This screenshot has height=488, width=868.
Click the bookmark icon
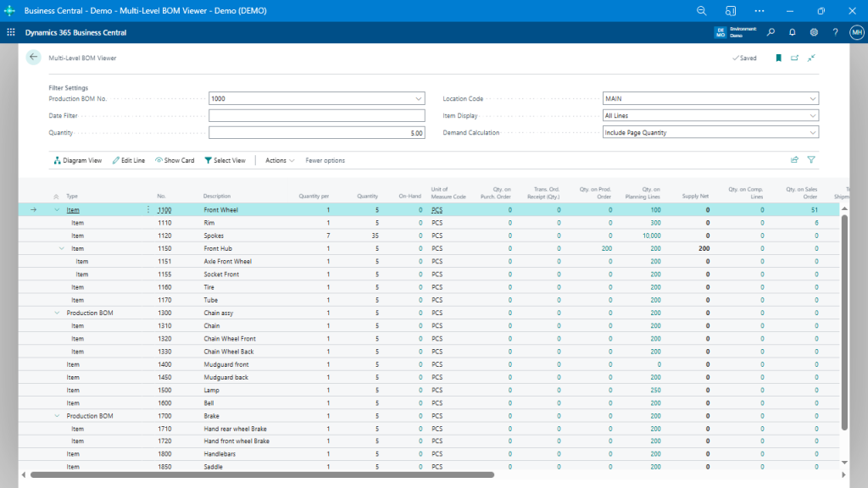pos(778,58)
